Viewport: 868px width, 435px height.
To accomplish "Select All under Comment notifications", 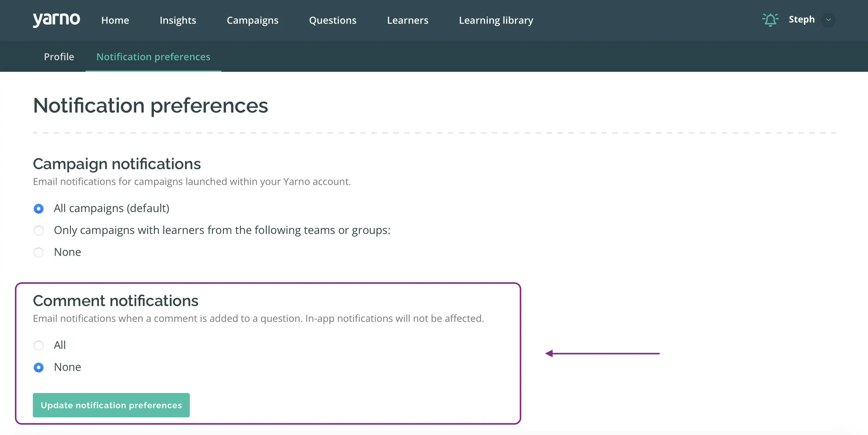I will [x=39, y=346].
